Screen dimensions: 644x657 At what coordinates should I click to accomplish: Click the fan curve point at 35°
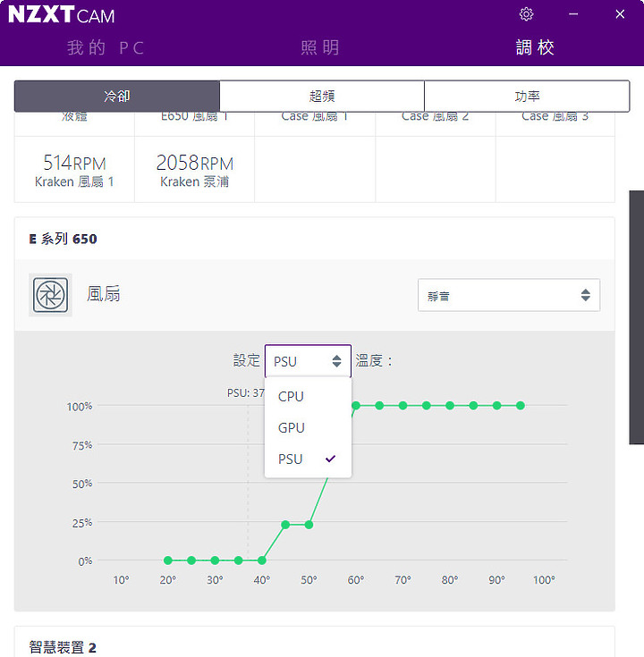pyautogui.click(x=239, y=560)
